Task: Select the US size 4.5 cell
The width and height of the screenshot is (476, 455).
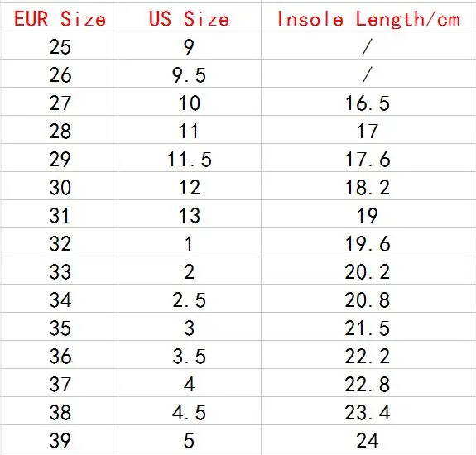Action: (x=190, y=410)
